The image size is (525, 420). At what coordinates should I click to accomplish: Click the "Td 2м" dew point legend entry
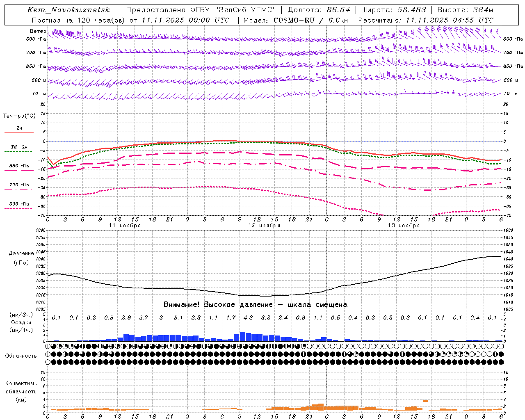click(x=19, y=147)
